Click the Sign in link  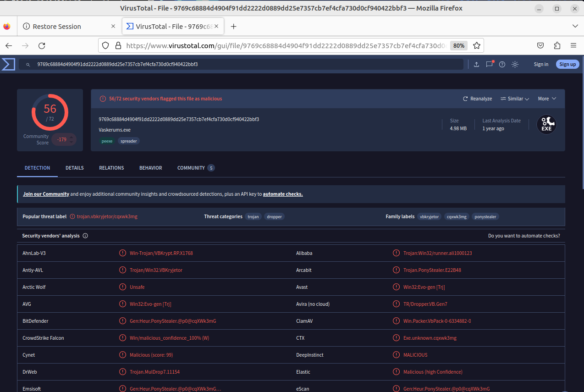[541, 64]
